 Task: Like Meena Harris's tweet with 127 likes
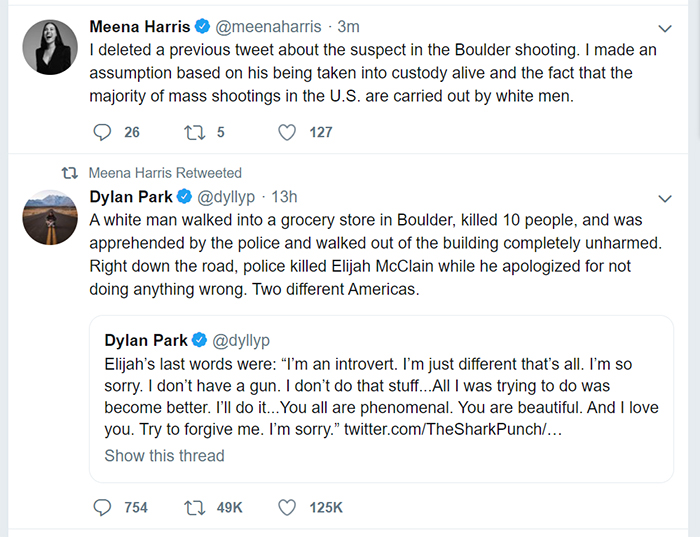tap(288, 132)
